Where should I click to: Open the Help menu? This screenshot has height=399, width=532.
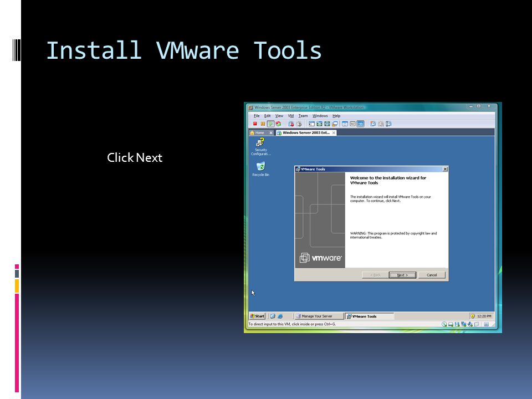tap(336, 116)
